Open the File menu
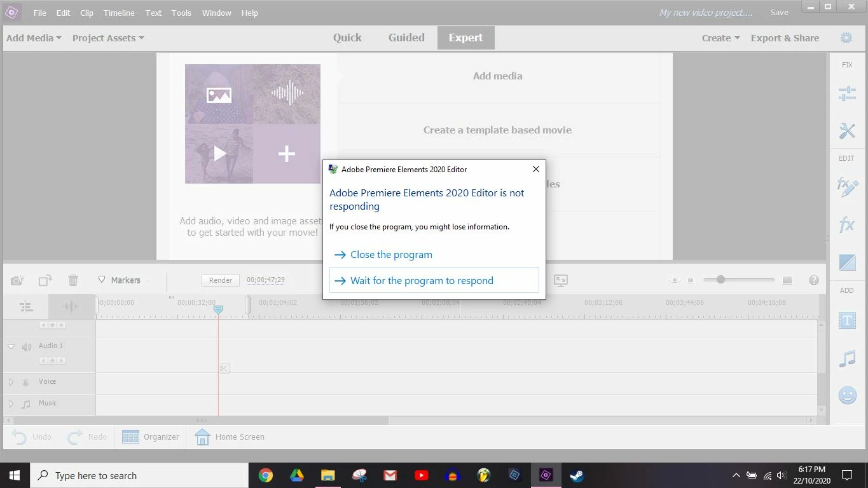The width and height of the screenshot is (868, 488). pos(39,13)
